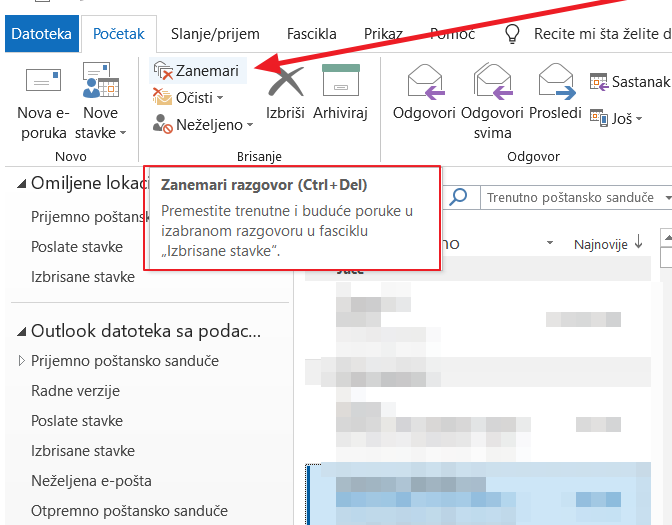
Task: Collapse the Outlook datoteka sa podacima section
Action: coord(21,332)
